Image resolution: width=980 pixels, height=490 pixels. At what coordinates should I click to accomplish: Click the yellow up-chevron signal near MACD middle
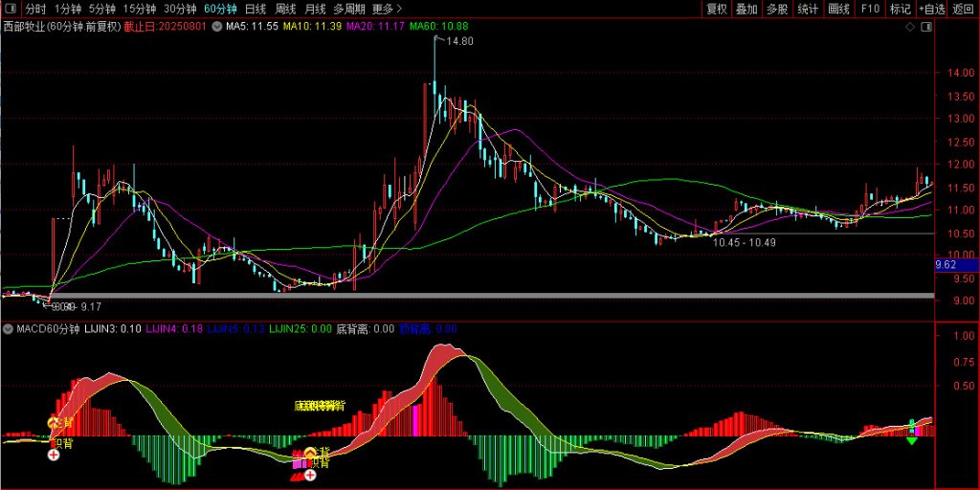pos(309,452)
